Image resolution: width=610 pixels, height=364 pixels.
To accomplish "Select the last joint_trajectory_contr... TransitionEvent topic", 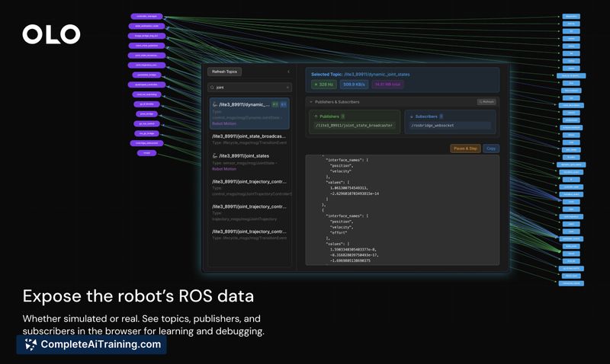I will coord(249,235).
